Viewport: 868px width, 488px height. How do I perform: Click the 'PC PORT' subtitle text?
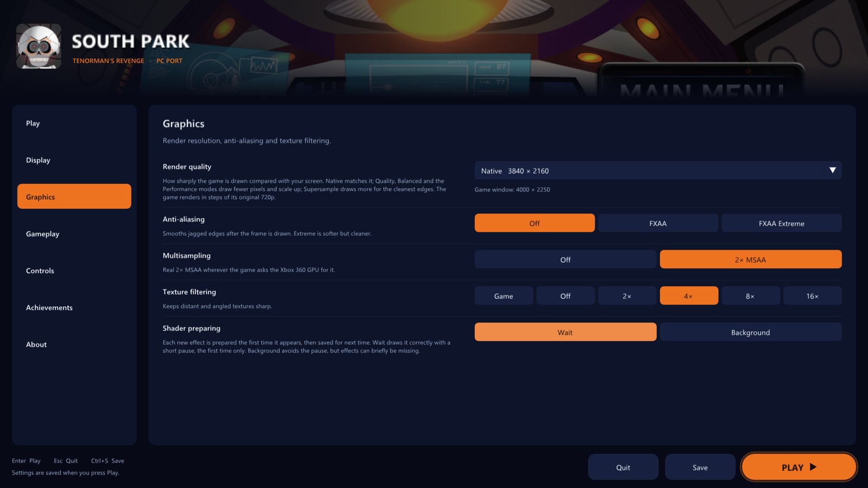click(x=169, y=61)
